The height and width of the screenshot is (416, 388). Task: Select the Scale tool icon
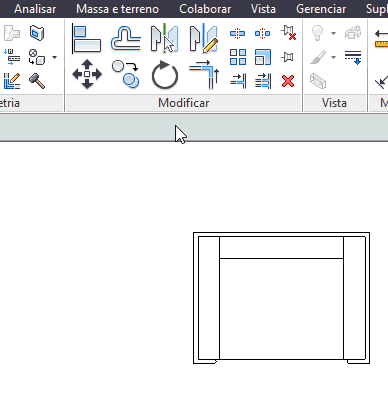(x=263, y=57)
